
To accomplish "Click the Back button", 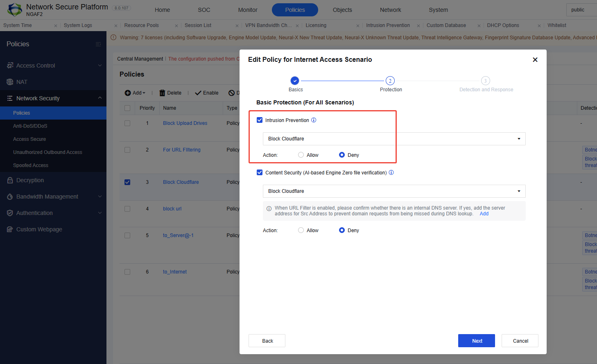I will pos(267,341).
